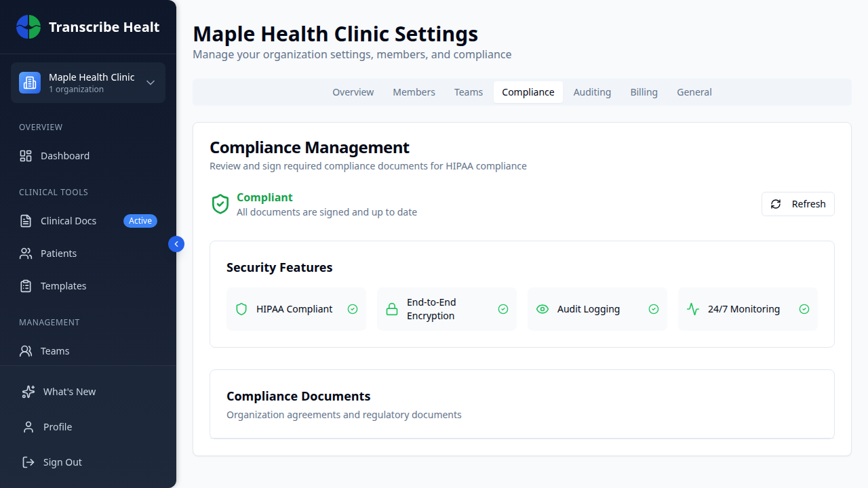Click the Refresh button

pos(798,204)
